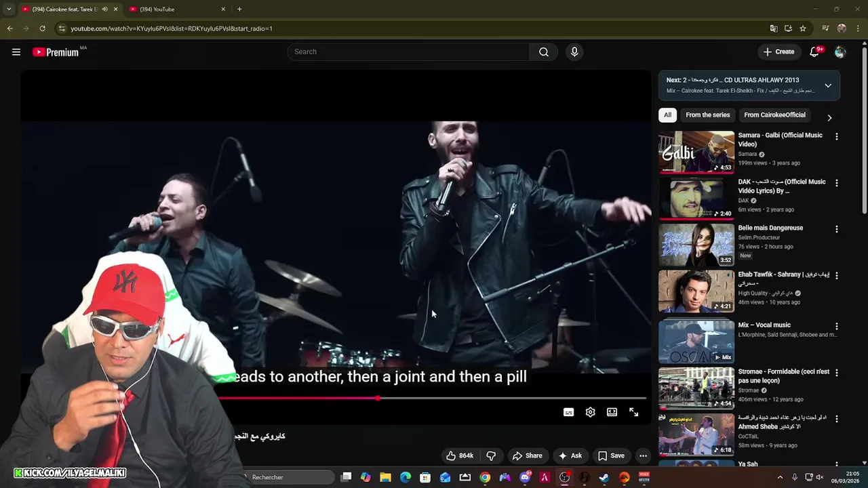Viewport: 868px width, 488px height.
Task: Click the browser back arrow
Action: click(9, 28)
